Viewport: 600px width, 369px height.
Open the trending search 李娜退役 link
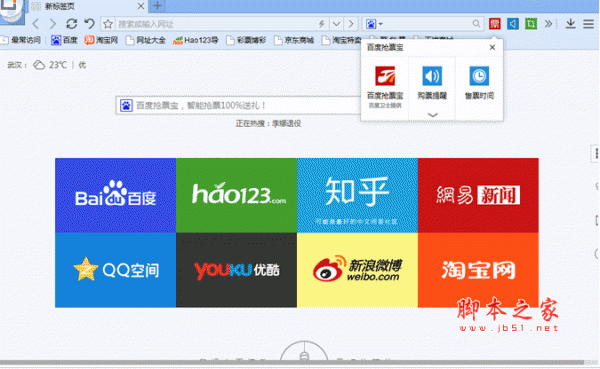point(286,124)
